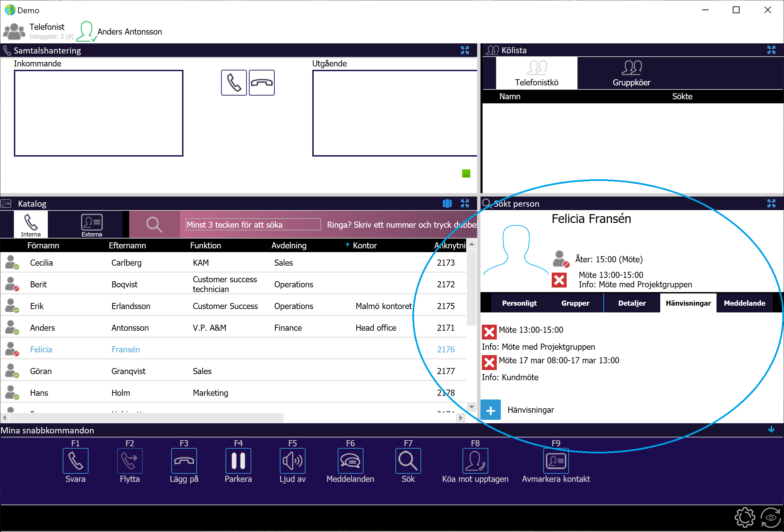Click extension 2177 for Göran Granqvist
This screenshot has height=532, width=784.
[x=446, y=371]
